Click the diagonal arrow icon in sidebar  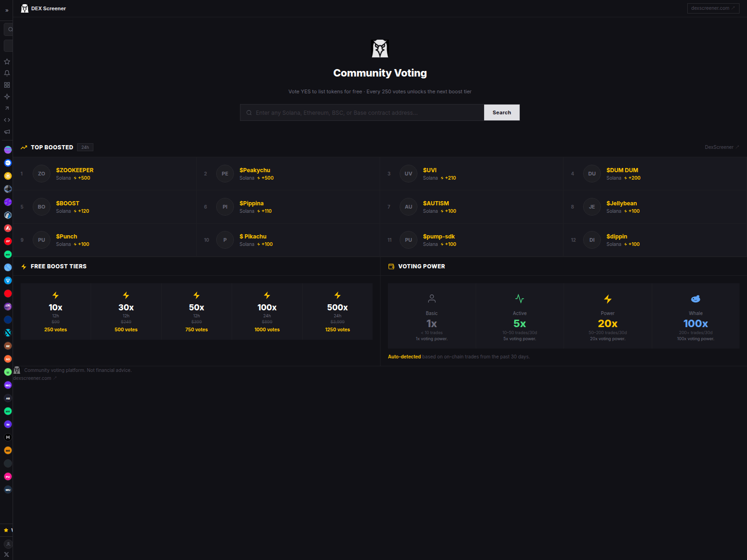(x=7, y=108)
